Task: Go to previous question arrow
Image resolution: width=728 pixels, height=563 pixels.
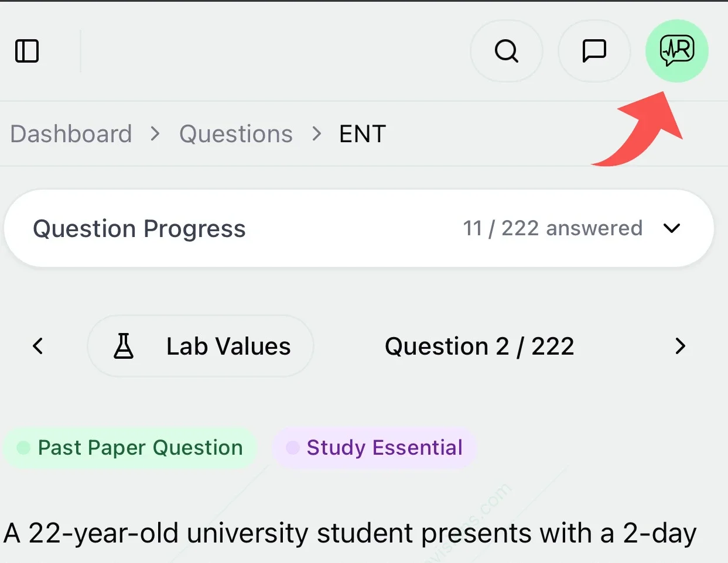Action: coord(38,346)
